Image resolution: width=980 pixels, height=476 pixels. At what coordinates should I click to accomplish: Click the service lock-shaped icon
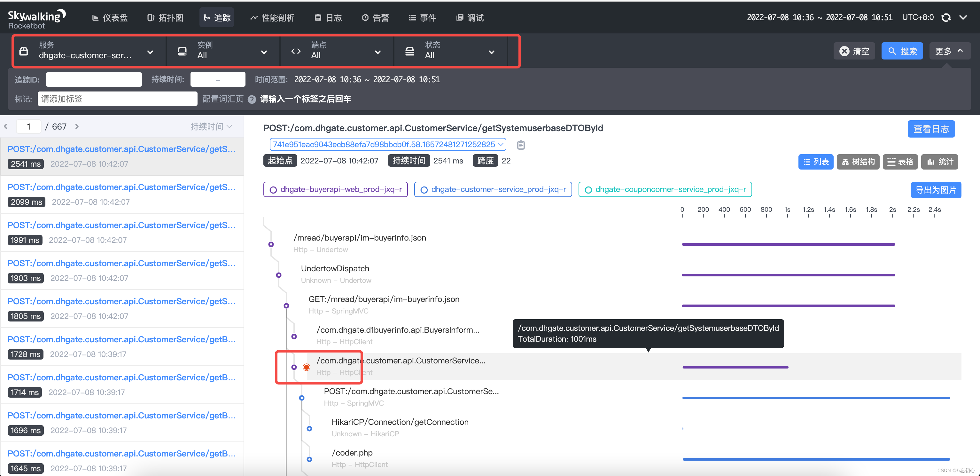click(x=24, y=51)
